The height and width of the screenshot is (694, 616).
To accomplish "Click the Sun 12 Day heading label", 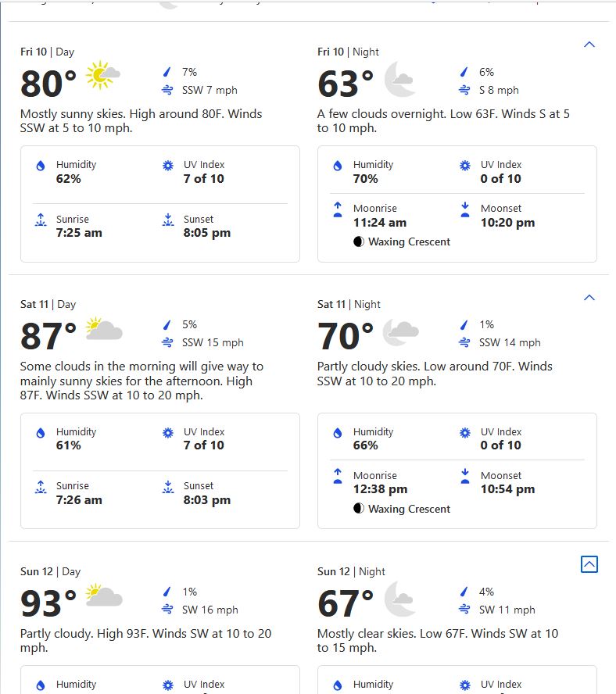I will point(50,571).
